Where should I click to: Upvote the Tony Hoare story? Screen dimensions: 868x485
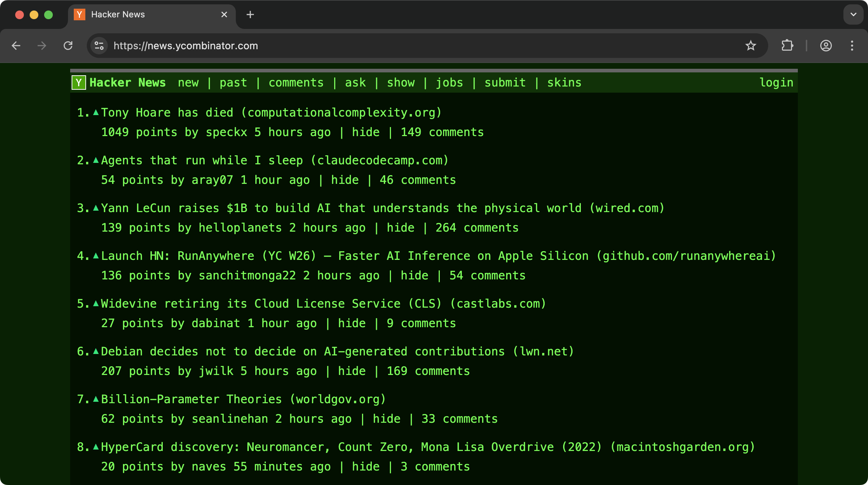[96, 113]
